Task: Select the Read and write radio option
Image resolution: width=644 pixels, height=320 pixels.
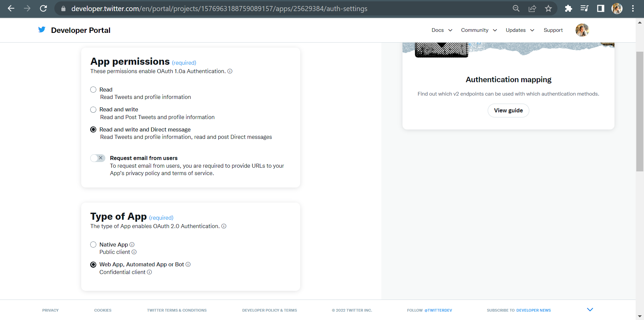Action: pyautogui.click(x=93, y=110)
